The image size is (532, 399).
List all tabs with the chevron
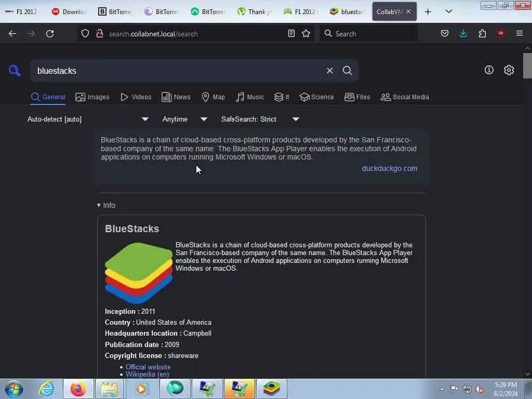pyautogui.click(x=448, y=11)
